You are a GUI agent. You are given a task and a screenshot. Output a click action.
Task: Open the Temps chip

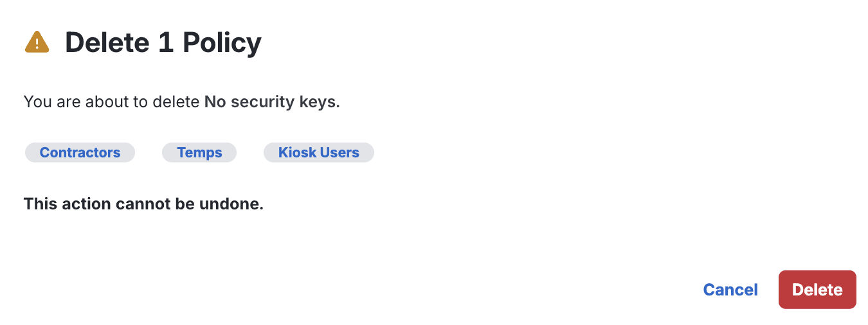tap(199, 153)
